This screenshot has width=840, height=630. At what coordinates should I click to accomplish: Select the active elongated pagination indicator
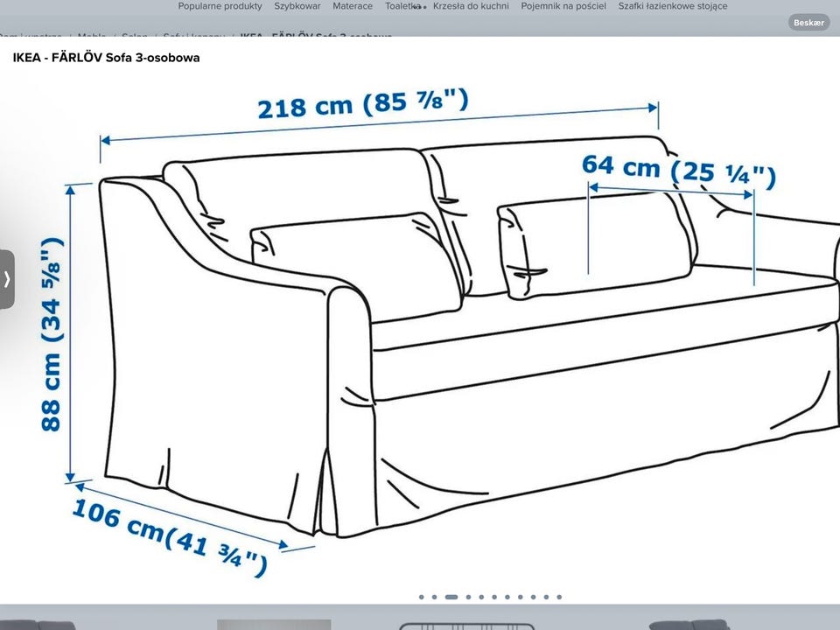pyautogui.click(x=451, y=597)
